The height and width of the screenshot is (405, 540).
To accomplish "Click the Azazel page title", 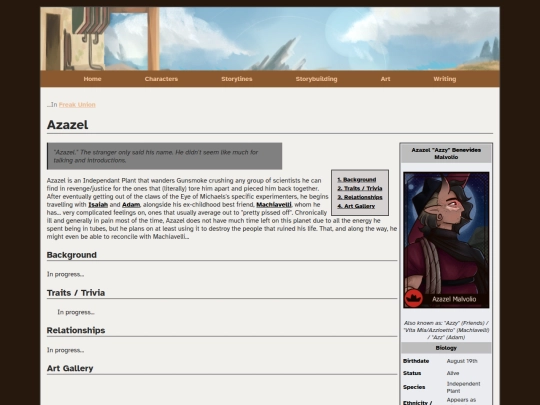I will coord(68,125).
